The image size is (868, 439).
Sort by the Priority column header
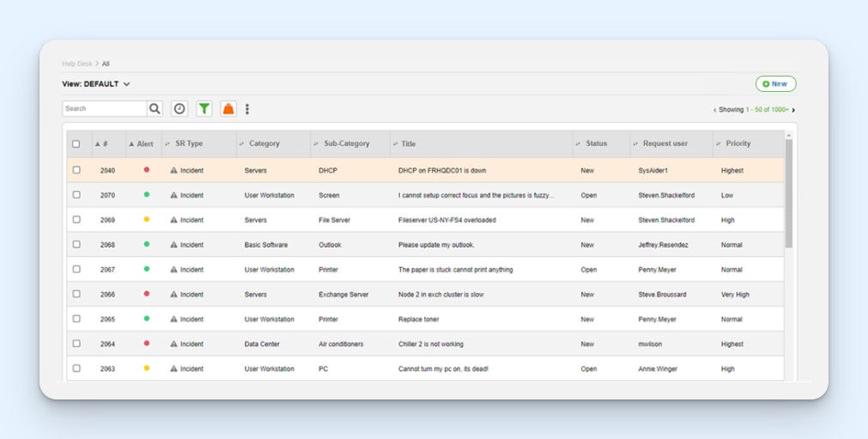tap(737, 143)
